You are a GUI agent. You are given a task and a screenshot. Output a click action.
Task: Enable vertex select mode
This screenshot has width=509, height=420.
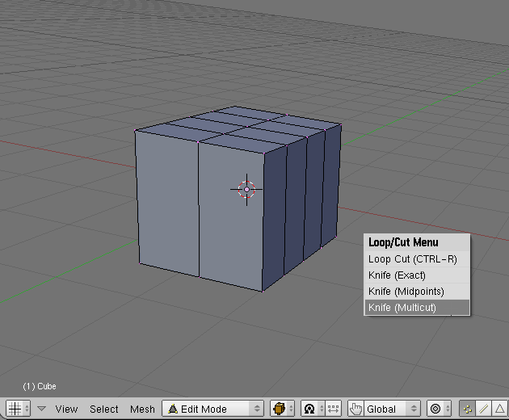(x=468, y=409)
